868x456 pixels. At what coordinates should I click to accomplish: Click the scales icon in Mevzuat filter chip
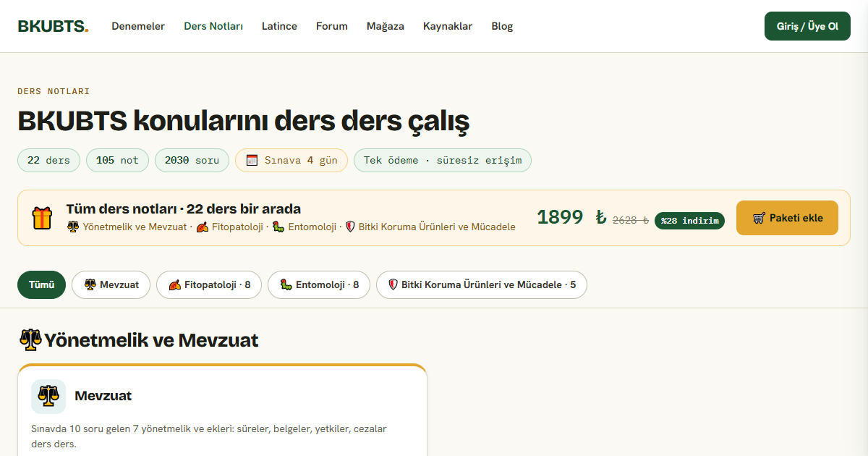click(90, 285)
